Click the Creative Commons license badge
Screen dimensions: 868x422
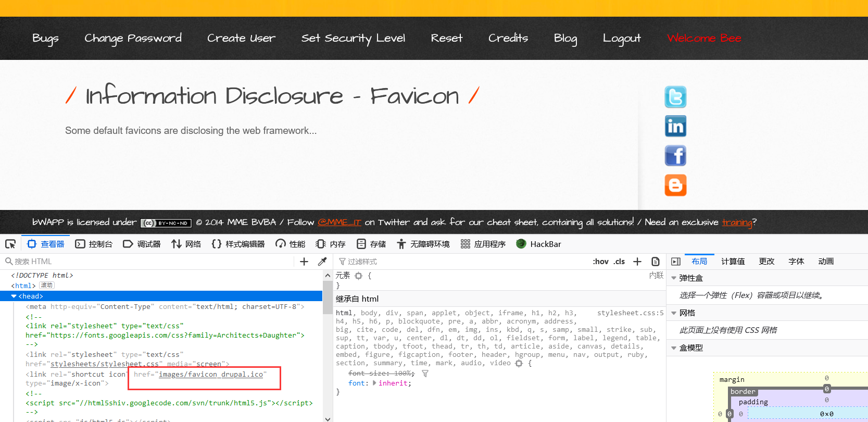[x=166, y=223]
